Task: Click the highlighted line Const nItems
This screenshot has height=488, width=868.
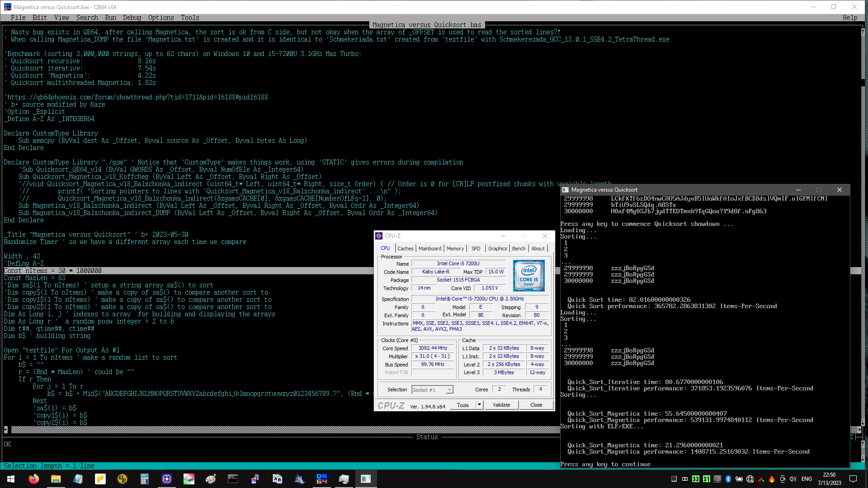Action: pos(52,271)
